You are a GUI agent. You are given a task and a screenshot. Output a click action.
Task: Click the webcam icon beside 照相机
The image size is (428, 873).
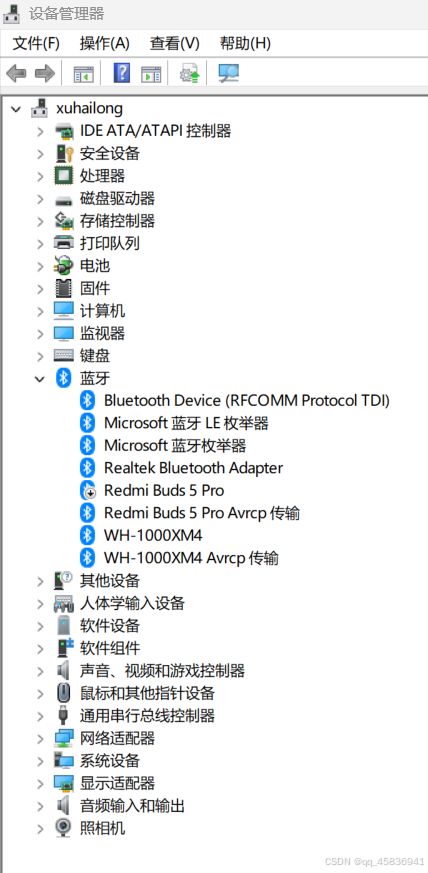[x=64, y=828]
